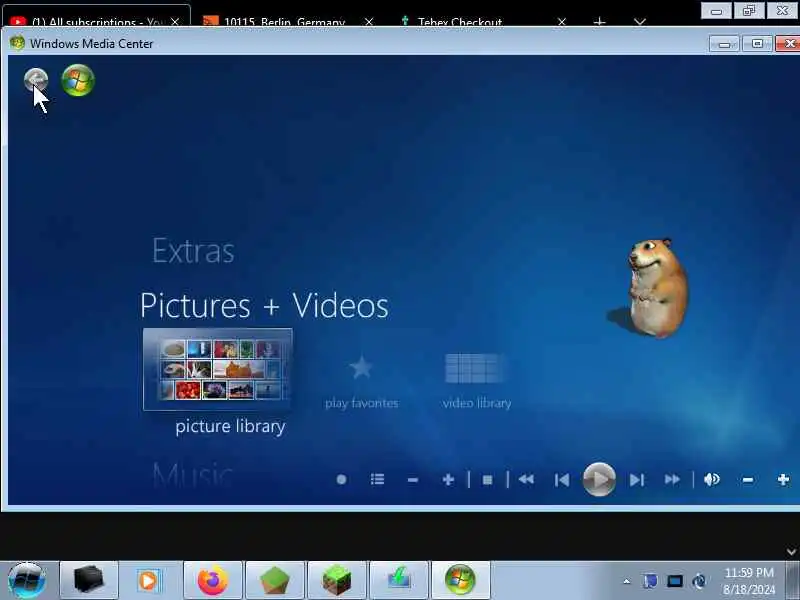This screenshot has width=800, height=600.
Task: Open the browser tab list dropdown
Action: [640, 22]
